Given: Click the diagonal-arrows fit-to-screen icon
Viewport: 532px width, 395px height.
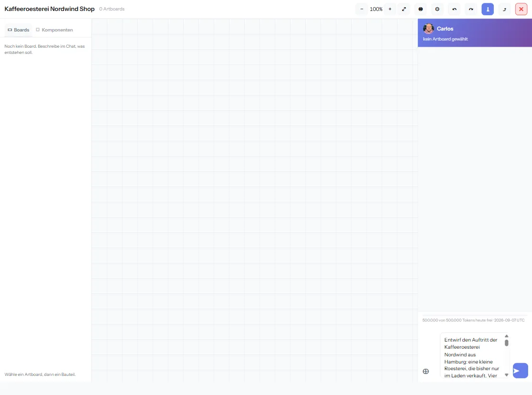Looking at the screenshot, I should (x=404, y=9).
